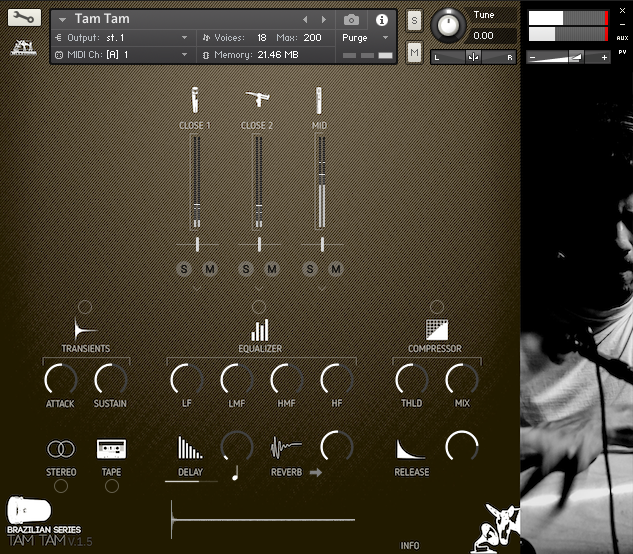Click the camera snapshot icon
Screen dimensions: 633x554
click(x=351, y=19)
